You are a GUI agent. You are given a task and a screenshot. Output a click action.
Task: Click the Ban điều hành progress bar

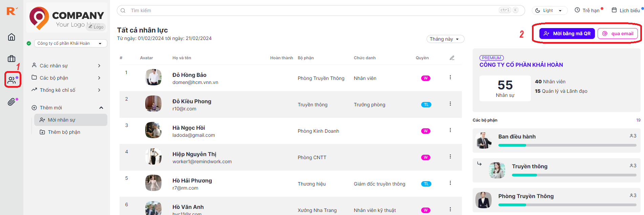(x=567, y=145)
